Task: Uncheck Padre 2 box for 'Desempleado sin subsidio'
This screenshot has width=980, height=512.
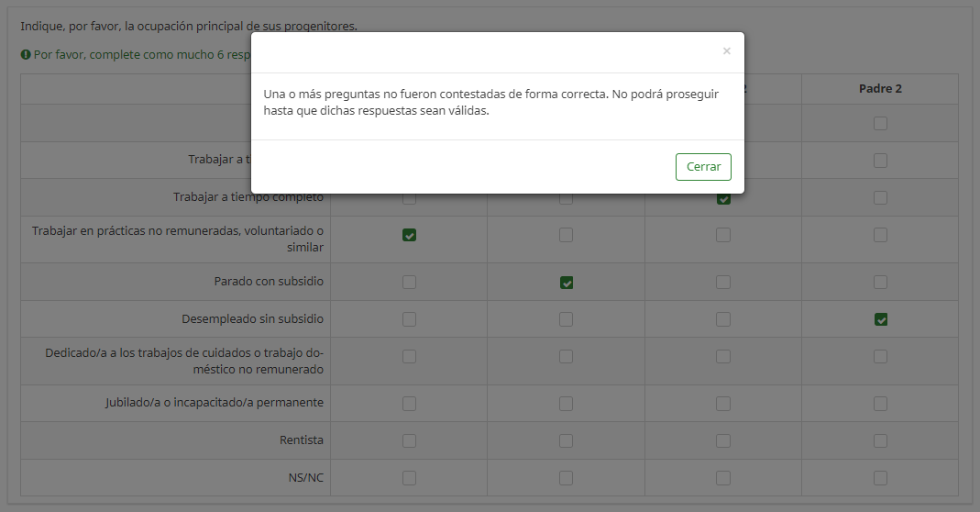Action: click(880, 319)
